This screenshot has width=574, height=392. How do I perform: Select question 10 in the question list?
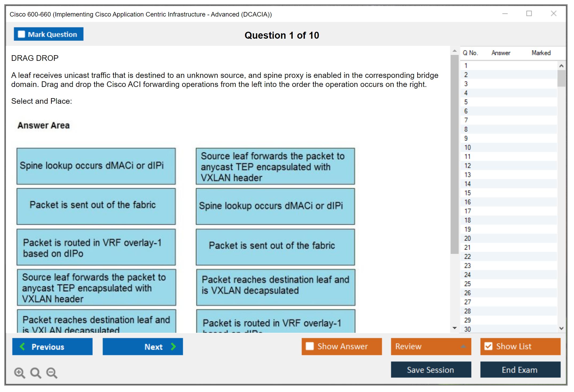coord(467,147)
